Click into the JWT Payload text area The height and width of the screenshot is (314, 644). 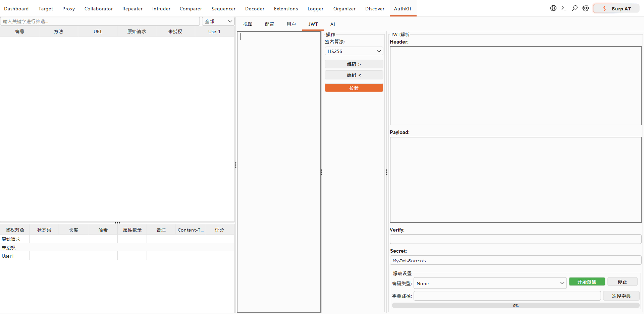[516, 180]
